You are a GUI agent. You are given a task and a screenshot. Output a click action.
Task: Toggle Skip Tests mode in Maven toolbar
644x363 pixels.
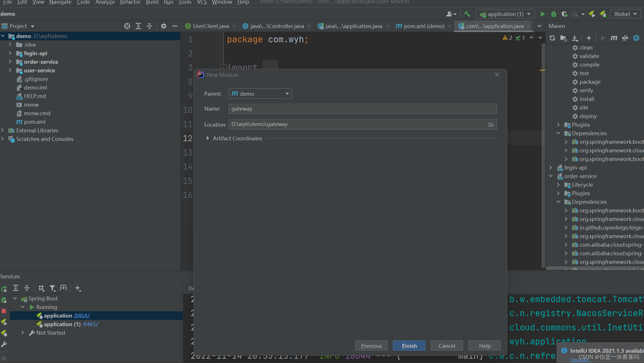636,38
